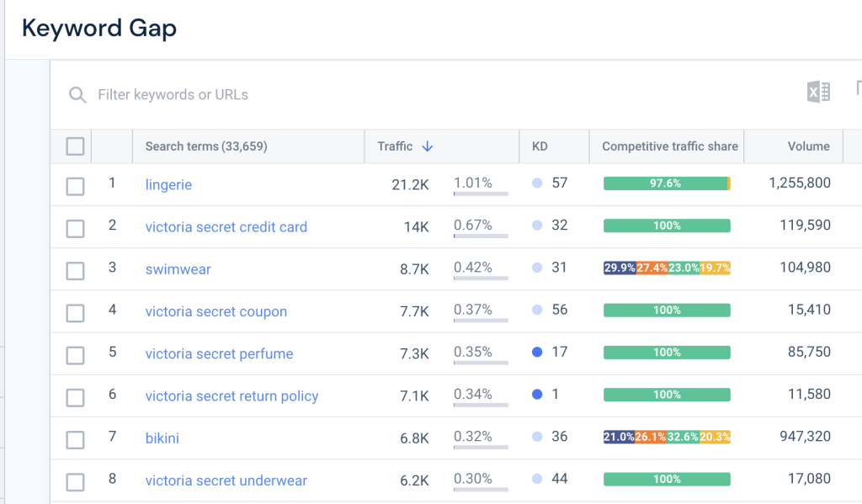Check the victoria secret underwear checkbox
The width and height of the screenshot is (862, 504).
(75, 482)
